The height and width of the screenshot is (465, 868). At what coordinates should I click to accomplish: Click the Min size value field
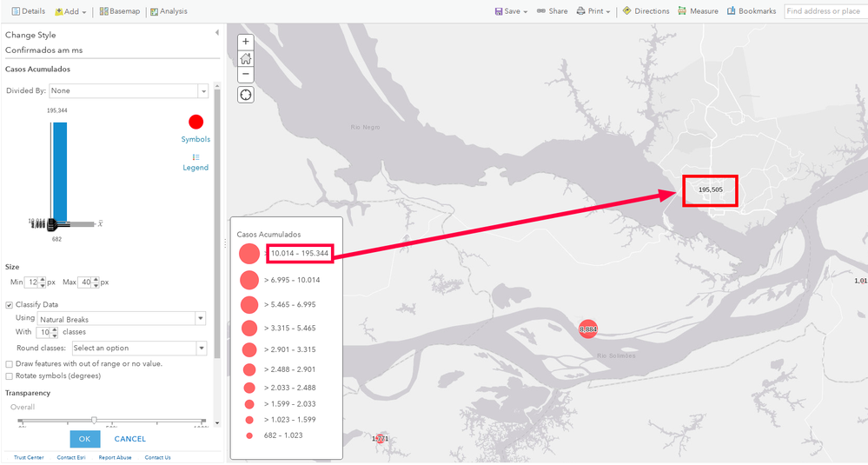tap(32, 282)
